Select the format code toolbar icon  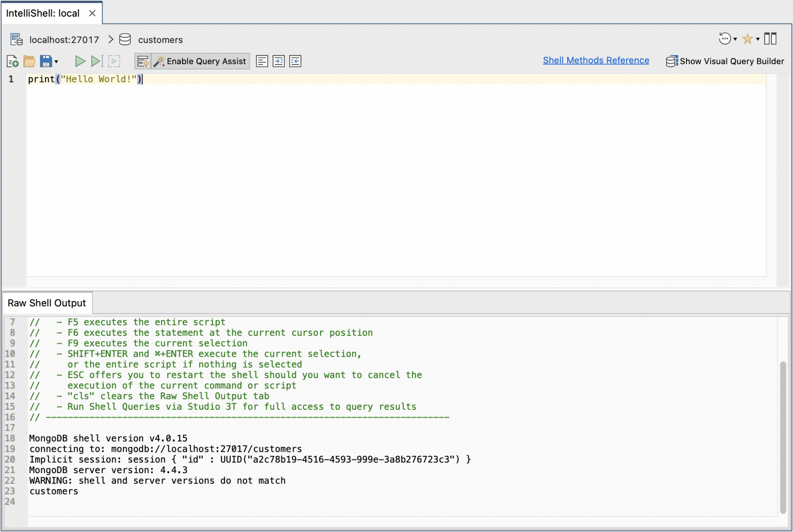tap(263, 61)
